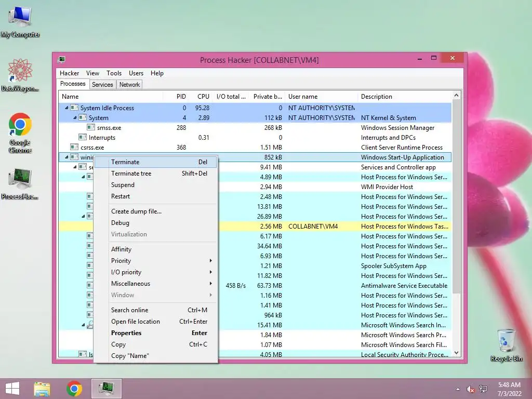The image size is (532, 399).
Task: Choose Terminate from the context menu
Action: [x=155, y=162]
